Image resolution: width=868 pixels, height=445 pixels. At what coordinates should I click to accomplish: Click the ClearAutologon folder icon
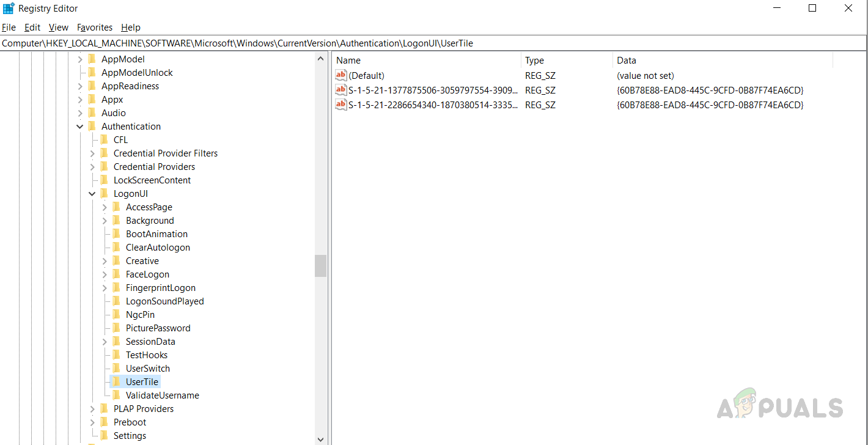[117, 248]
